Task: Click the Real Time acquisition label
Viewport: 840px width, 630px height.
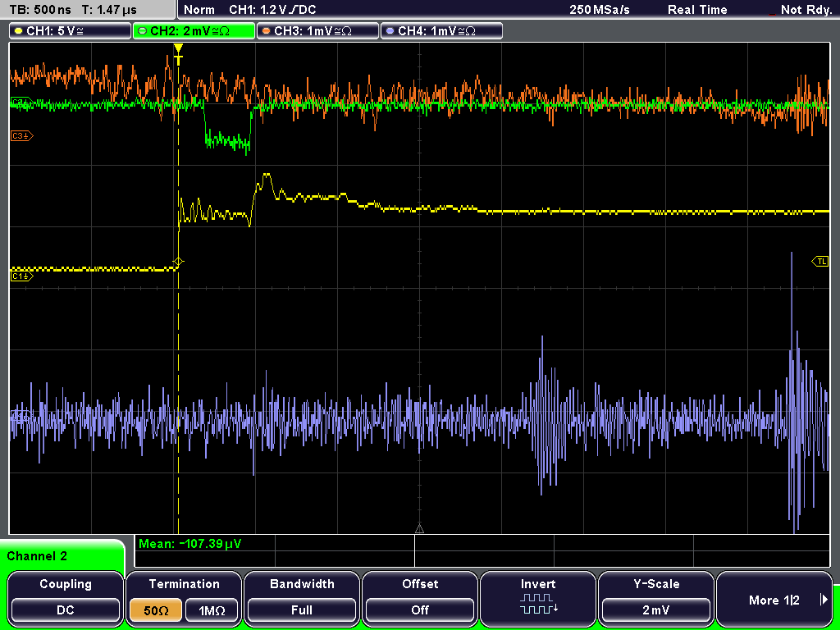Action: (x=697, y=10)
